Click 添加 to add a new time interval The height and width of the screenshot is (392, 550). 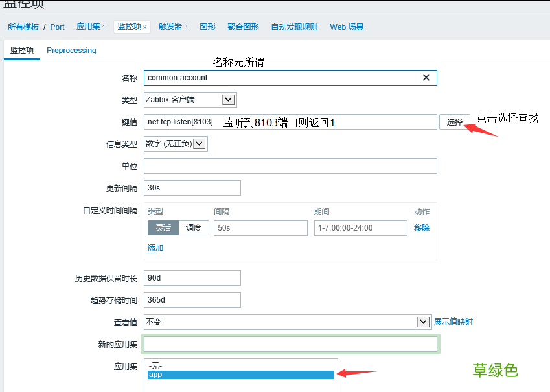coord(155,248)
